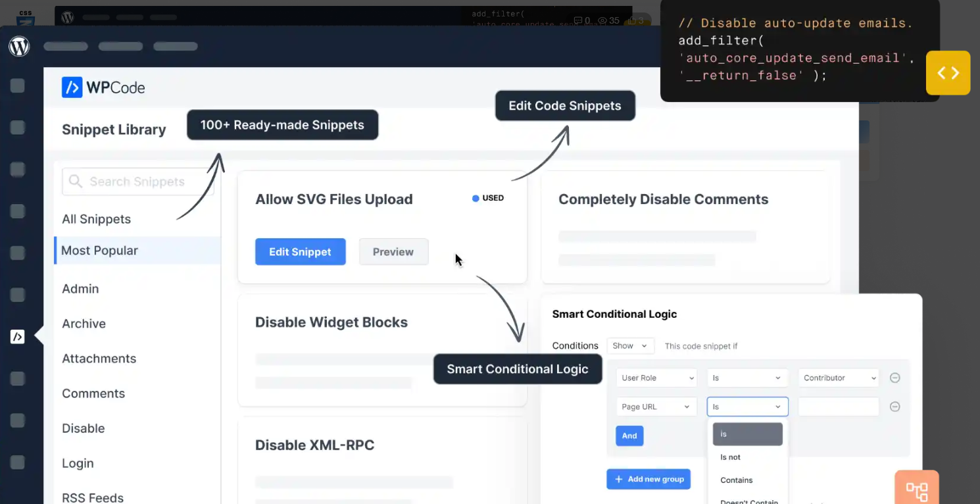Select the WPCode code icon in the left sidebar
This screenshot has width=980, height=504.
[18, 336]
